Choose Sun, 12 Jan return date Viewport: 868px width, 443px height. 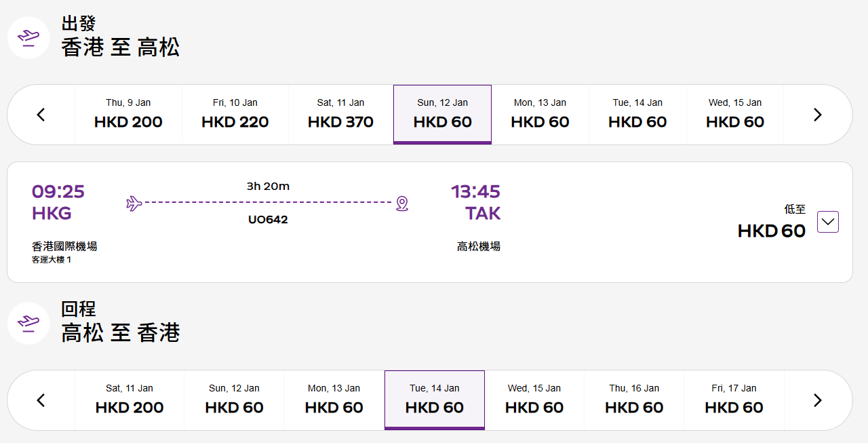[234, 400]
